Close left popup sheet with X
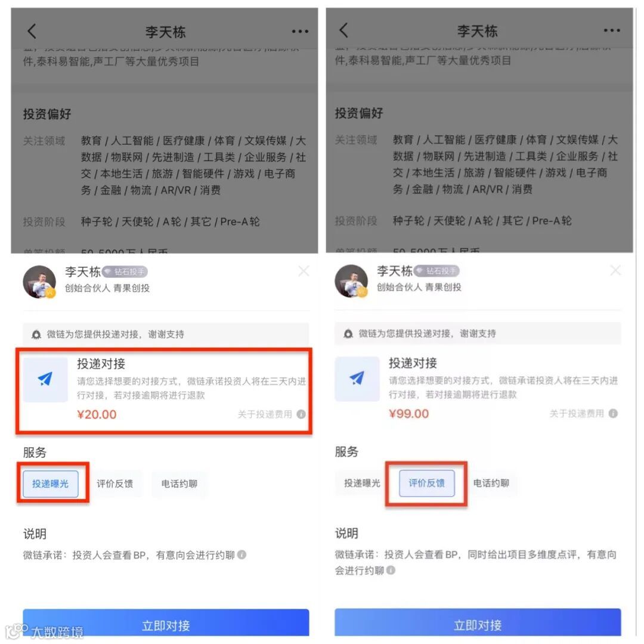 [x=304, y=271]
